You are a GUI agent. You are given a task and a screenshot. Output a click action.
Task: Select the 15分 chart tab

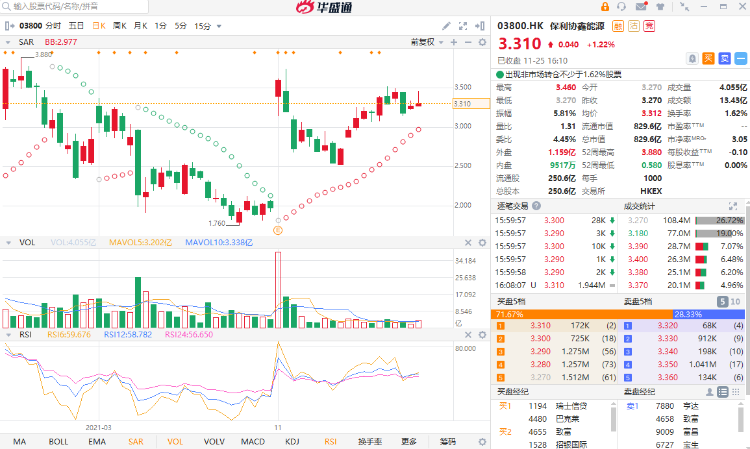(202, 26)
